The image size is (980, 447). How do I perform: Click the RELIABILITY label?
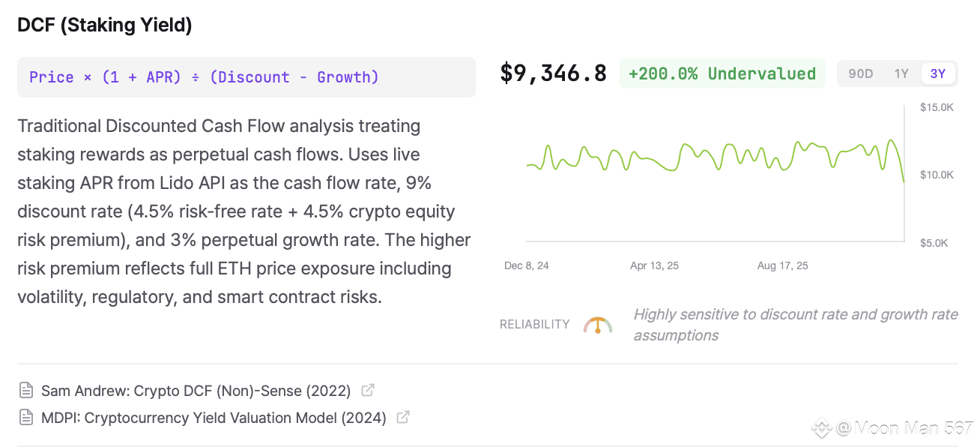coord(534,325)
